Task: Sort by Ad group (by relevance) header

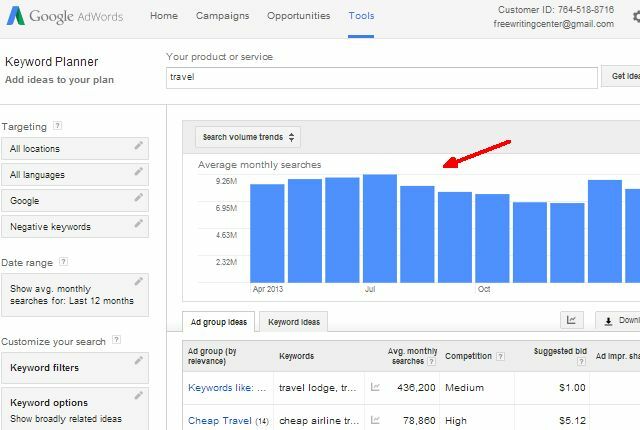Action: [x=212, y=356]
